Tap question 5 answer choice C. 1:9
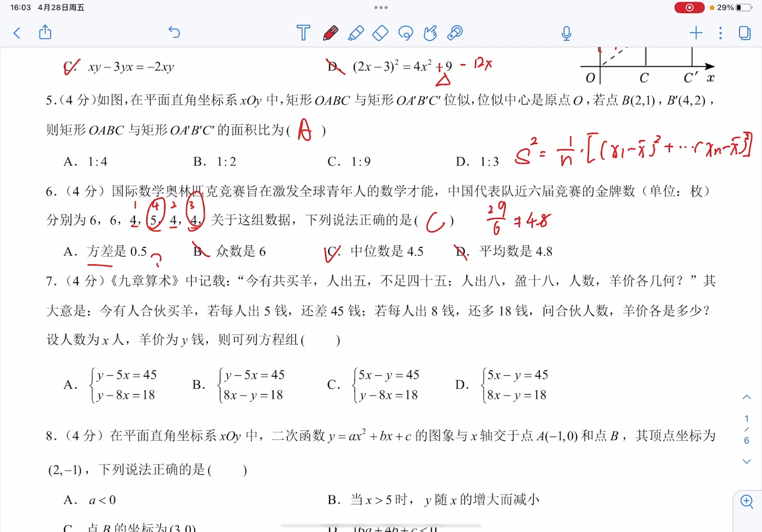762x532 pixels. [x=349, y=162]
